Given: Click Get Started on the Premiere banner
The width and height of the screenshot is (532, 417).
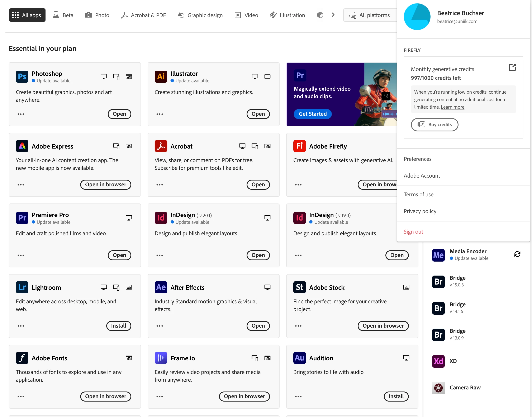Looking at the screenshot, I should point(312,114).
